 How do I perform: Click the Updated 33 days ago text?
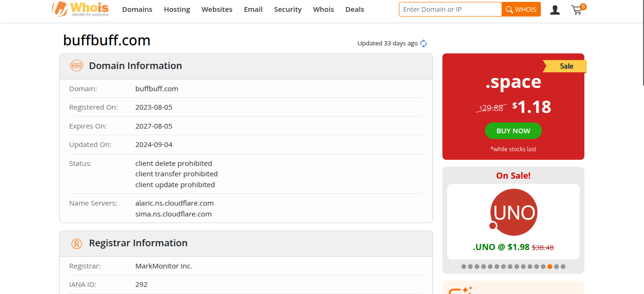pos(388,43)
